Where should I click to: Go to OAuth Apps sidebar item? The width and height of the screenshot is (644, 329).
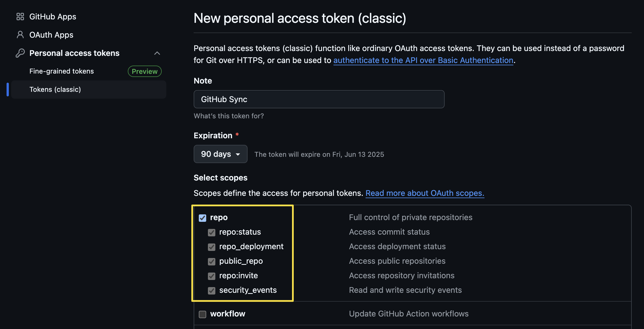(x=51, y=35)
